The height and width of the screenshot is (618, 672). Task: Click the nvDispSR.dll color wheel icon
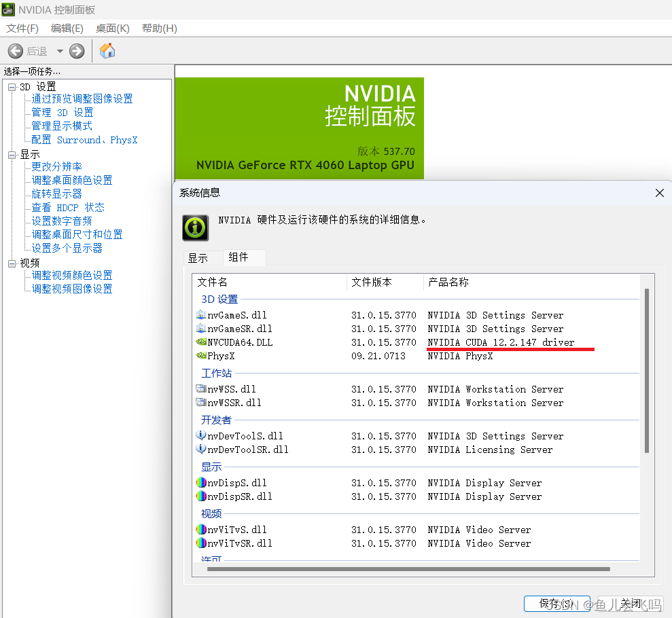pos(201,496)
